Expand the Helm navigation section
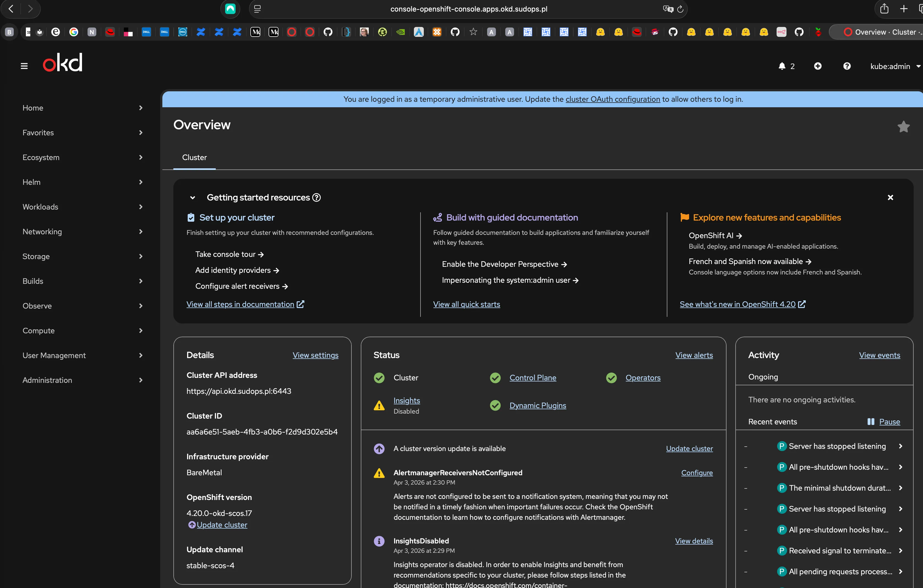This screenshot has width=923, height=588. coord(82,182)
